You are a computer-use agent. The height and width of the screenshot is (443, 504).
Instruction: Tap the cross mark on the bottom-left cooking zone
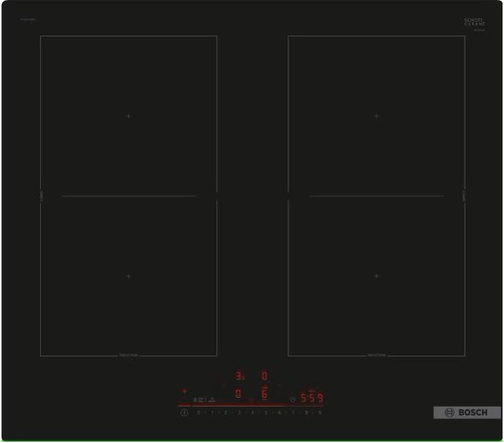point(129,276)
